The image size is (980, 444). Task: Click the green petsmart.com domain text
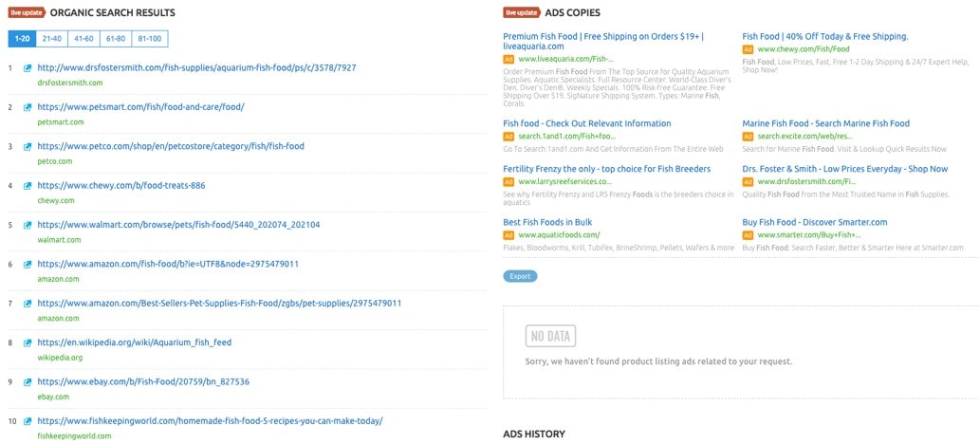pyautogui.click(x=61, y=122)
